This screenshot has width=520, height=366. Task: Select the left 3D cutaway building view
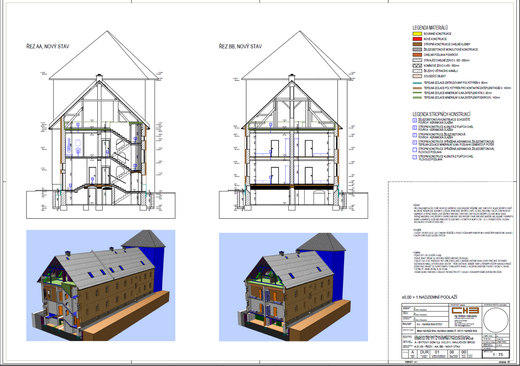(101, 285)
